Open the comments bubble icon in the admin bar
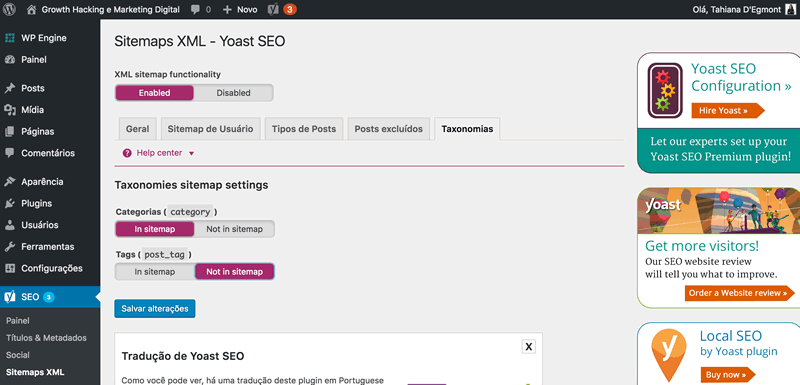Image resolution: width=800 pixels, height=385 pixels. [194, 10]
